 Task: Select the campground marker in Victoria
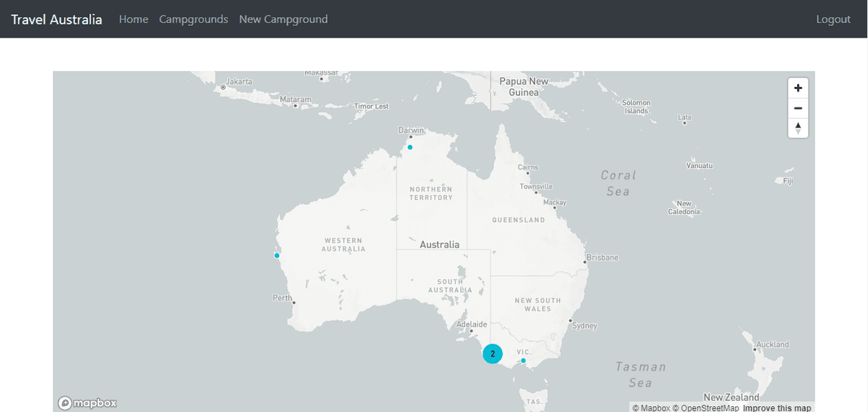523,361
